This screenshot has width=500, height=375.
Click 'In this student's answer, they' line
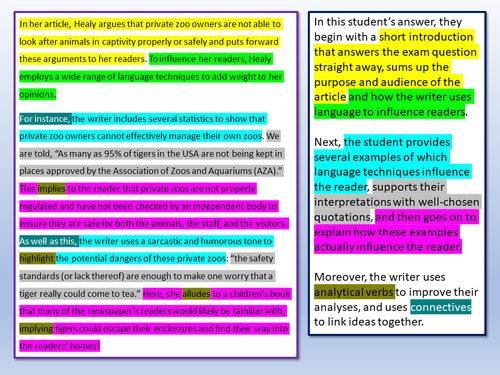pyautogui.click(x=388, y=22)
